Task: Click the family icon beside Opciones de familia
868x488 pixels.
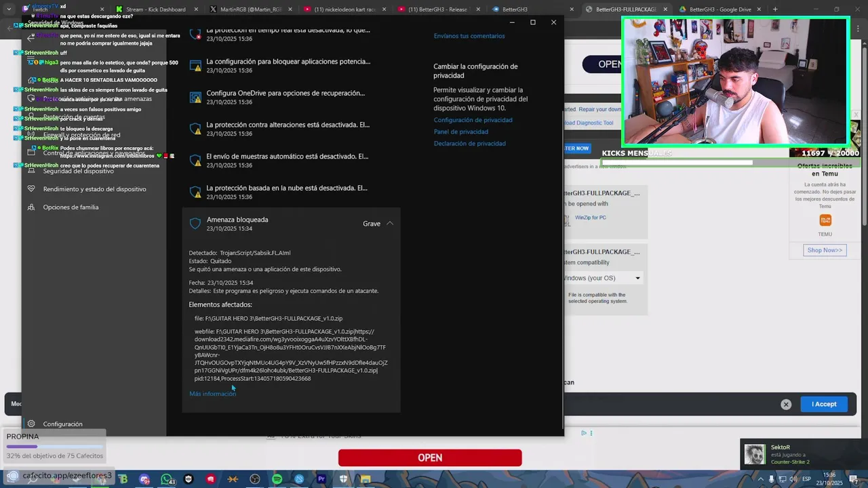Action: [31, 207]
